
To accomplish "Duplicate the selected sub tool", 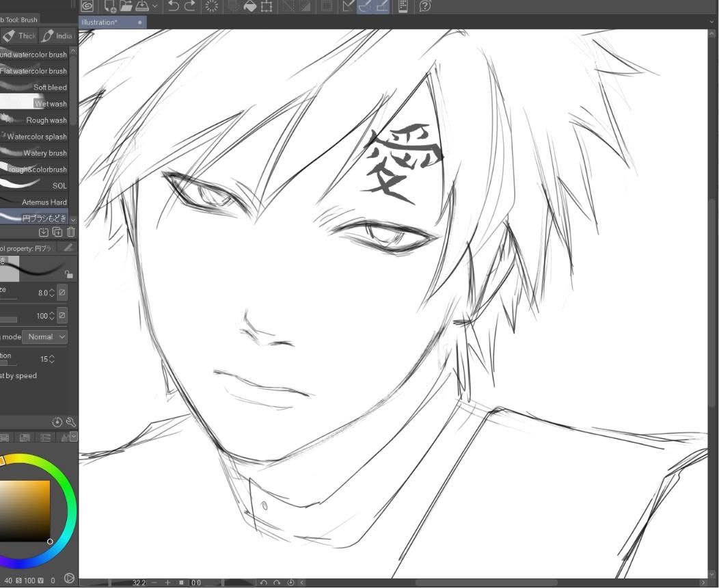I will (57, 232).
